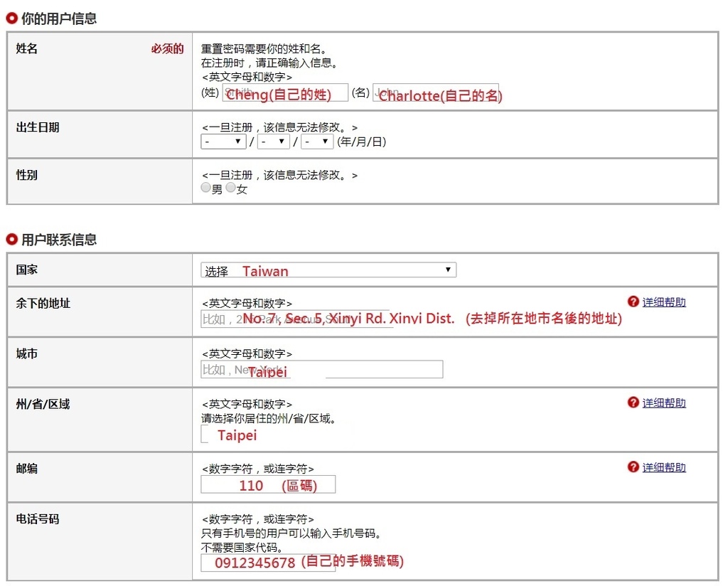This screenshot has width=728, height=586.
Task: Click the given name (名) input field
Action: [435, 93]
